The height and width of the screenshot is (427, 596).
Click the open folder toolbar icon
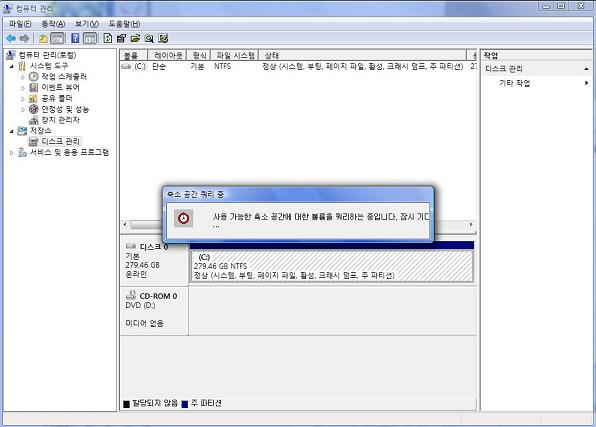[x=135, y=38]
